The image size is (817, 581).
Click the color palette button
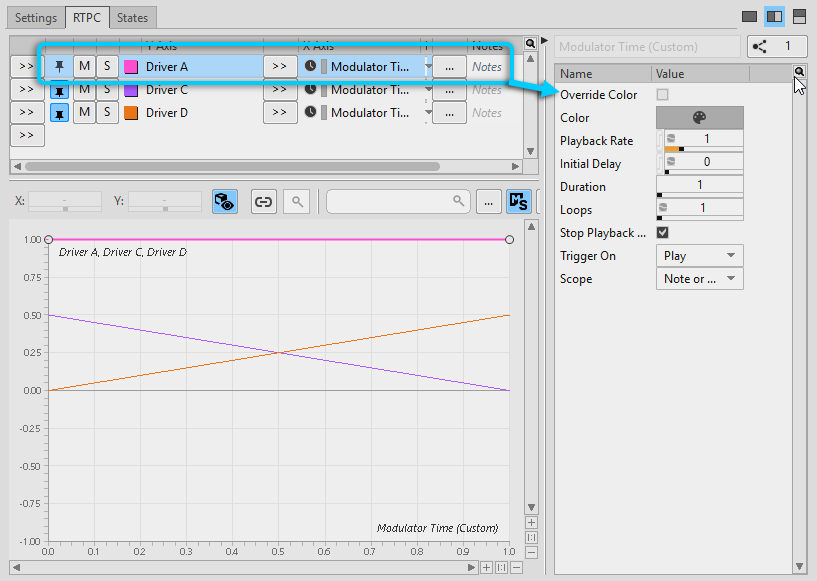[x=699, y=117]
